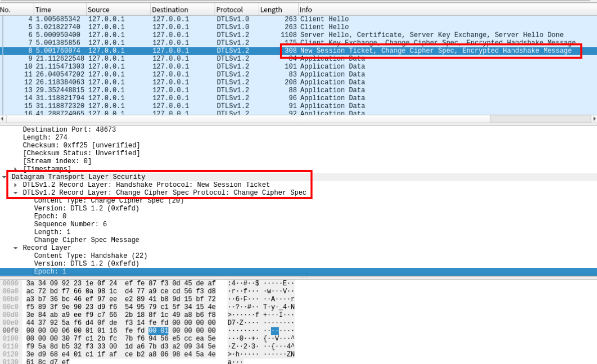597x364 pixels.
Task: Select the Destination Port: 48673 field
Action: point(69,130)
